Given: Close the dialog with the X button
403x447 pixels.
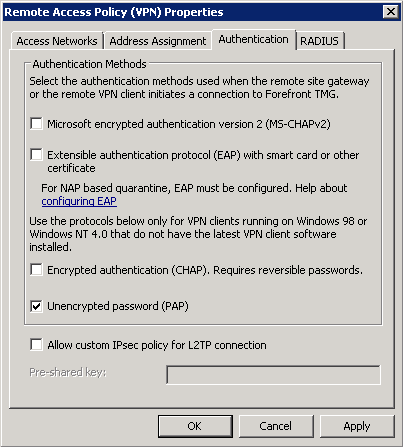Looking at the screenshot, I should pyautogui.click(x=391, y=12).
